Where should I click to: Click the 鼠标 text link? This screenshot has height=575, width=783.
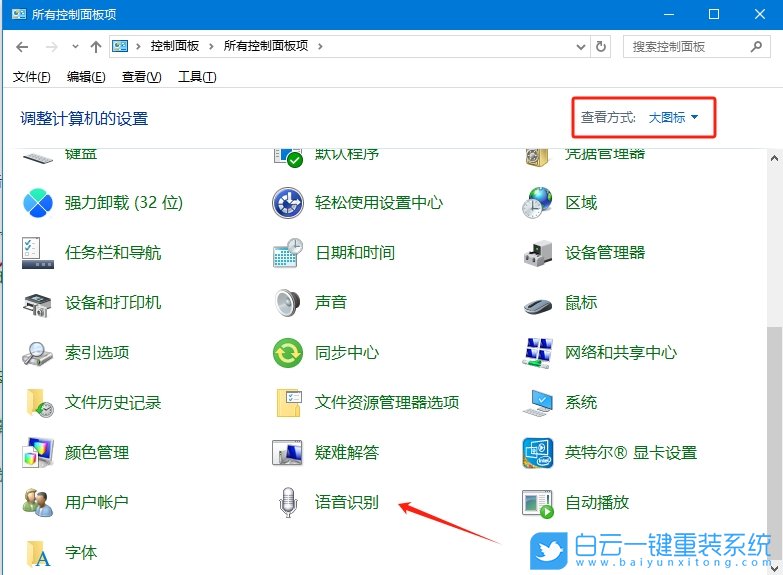[581, 303]
